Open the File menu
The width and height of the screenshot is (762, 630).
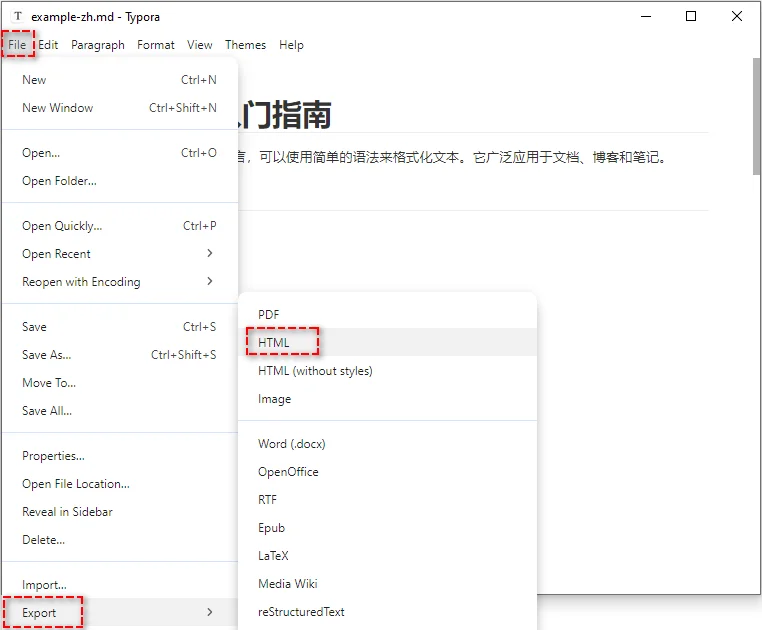pos(17,45)
